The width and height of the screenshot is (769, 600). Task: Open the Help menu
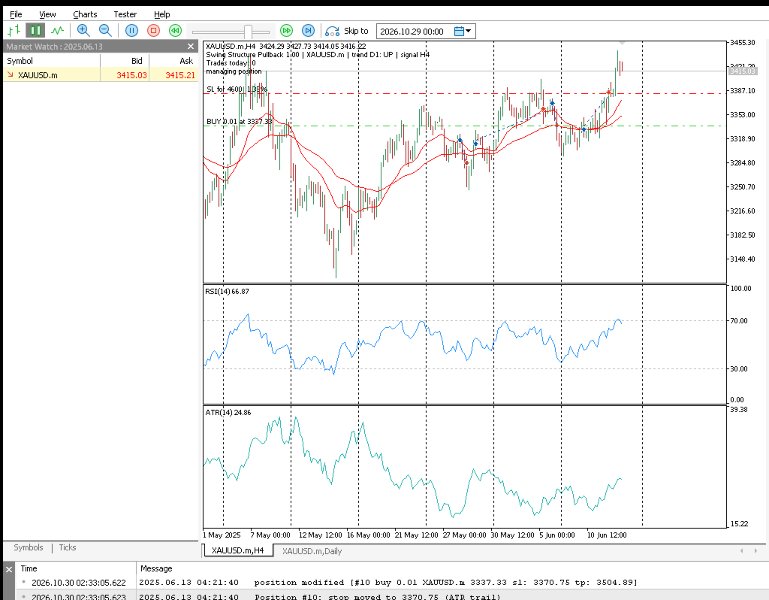162,14
